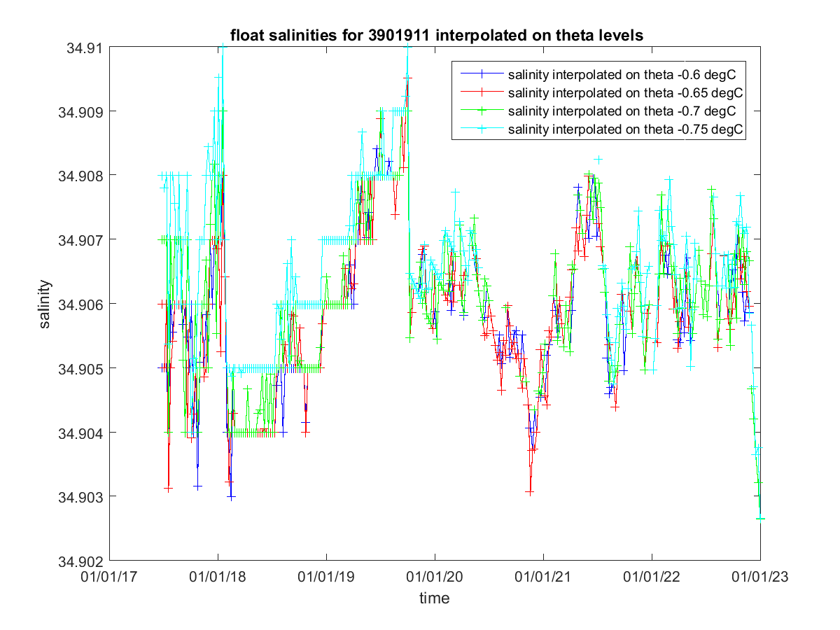The height and width of the screenshot is (630, 840).
Task: Select the blue line sample in legend
Action: click(x=481, y=73)
